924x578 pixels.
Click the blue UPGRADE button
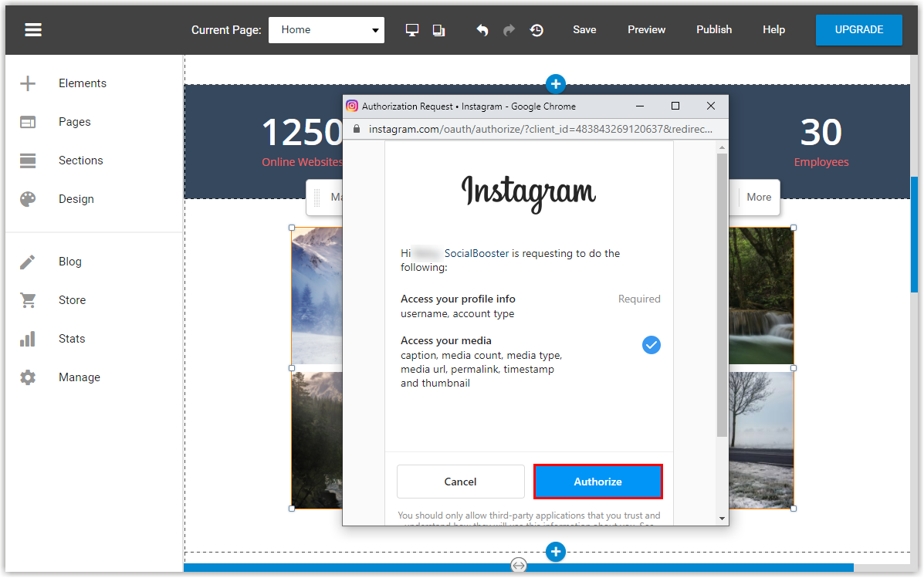858,30
